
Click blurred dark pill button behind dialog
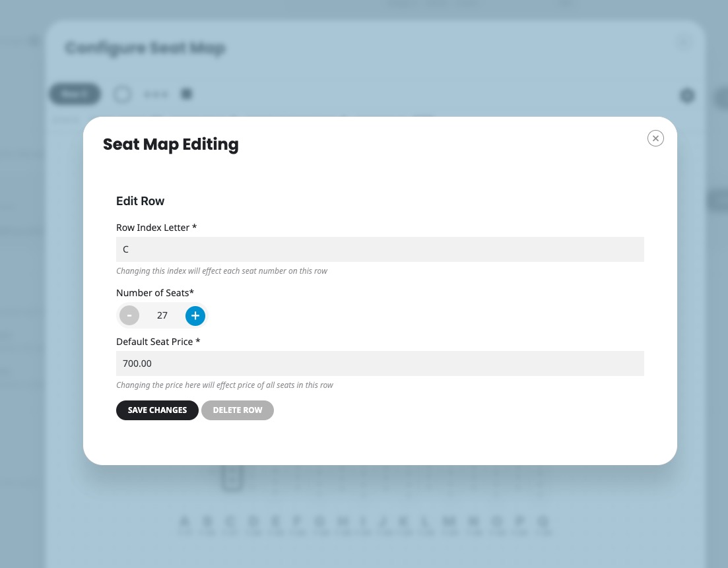75,94
